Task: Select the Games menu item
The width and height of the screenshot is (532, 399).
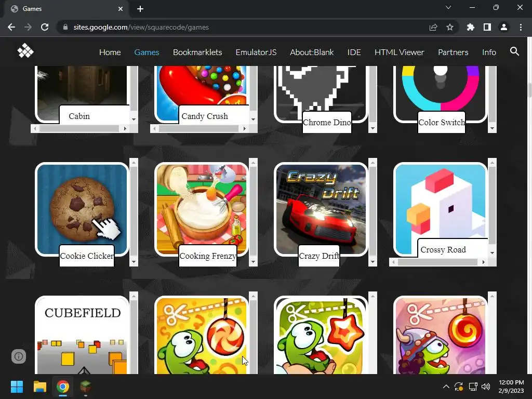Action: 147,52
